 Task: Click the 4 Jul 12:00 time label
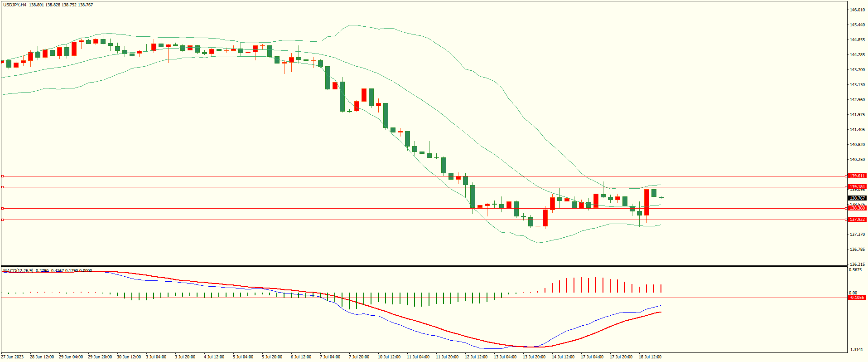point(214,357)
